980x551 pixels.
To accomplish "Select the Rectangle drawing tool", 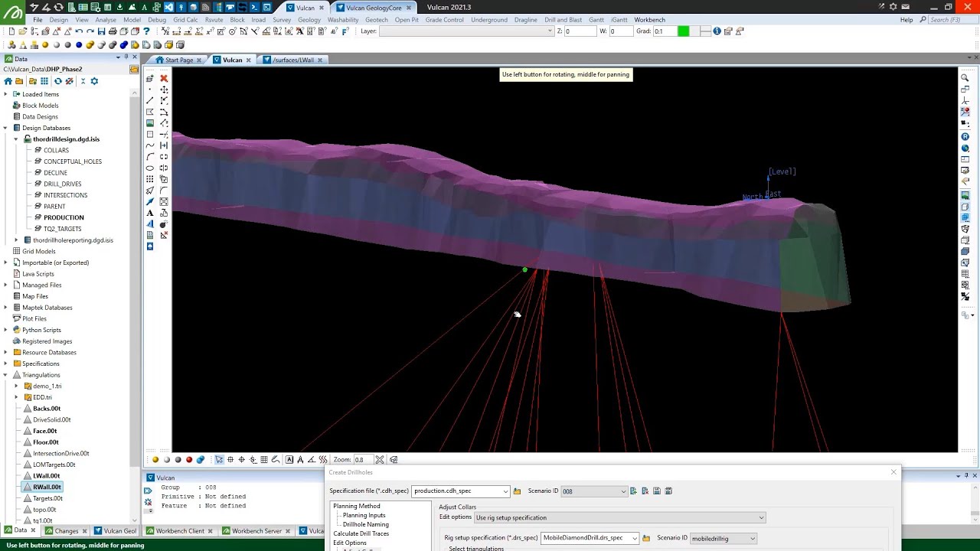I will click(150, 135).
